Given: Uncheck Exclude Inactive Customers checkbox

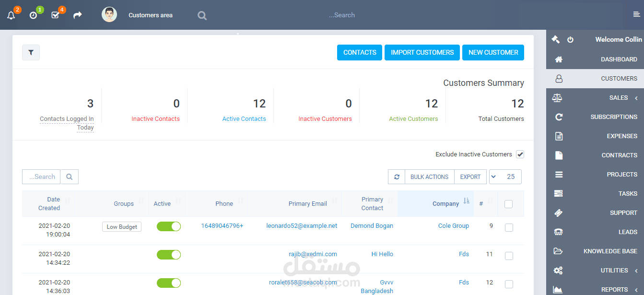Looking at the screenshot, I should [520, 154].
